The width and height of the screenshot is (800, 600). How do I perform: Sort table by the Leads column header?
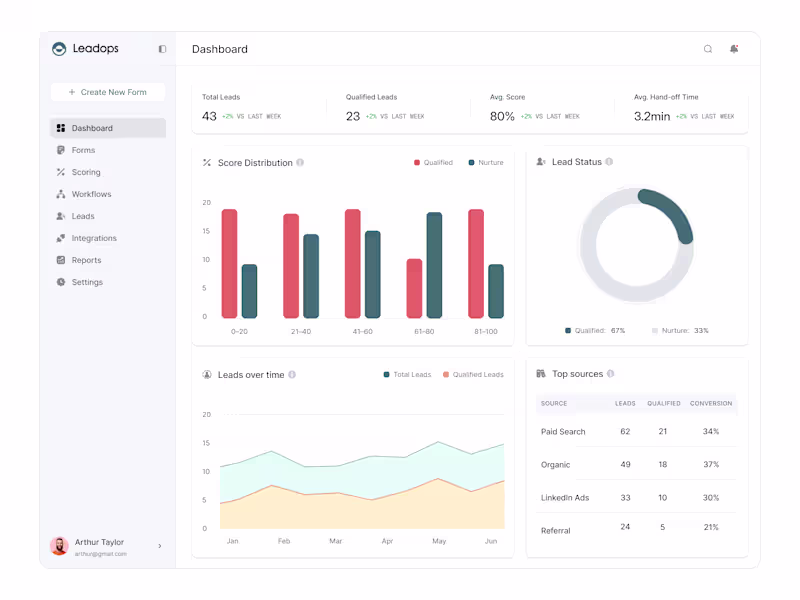[625, 403]
